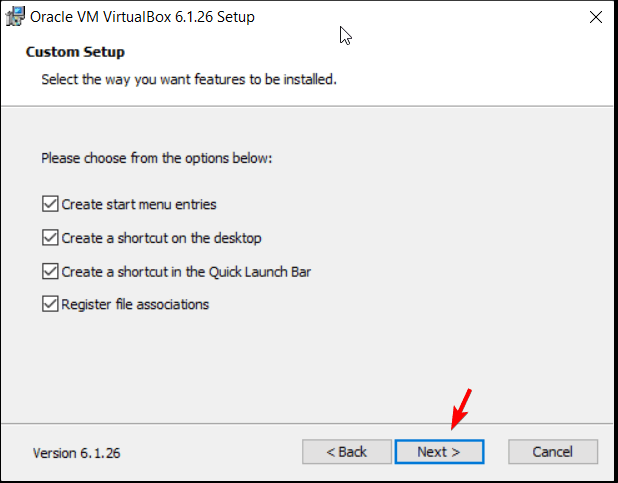Screen dimensions: 618x483
Task: Click the 'Select the way you want features' subtitle
Action: [x=189, y=80]
